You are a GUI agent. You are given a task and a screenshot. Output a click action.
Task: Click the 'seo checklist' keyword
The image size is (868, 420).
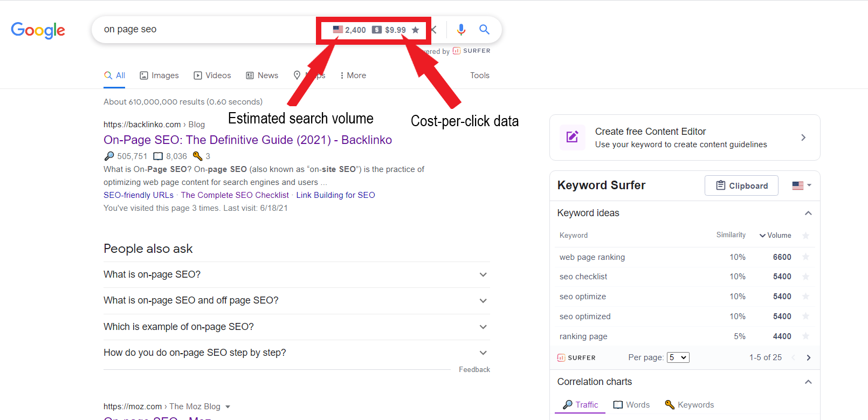[583, 277]
